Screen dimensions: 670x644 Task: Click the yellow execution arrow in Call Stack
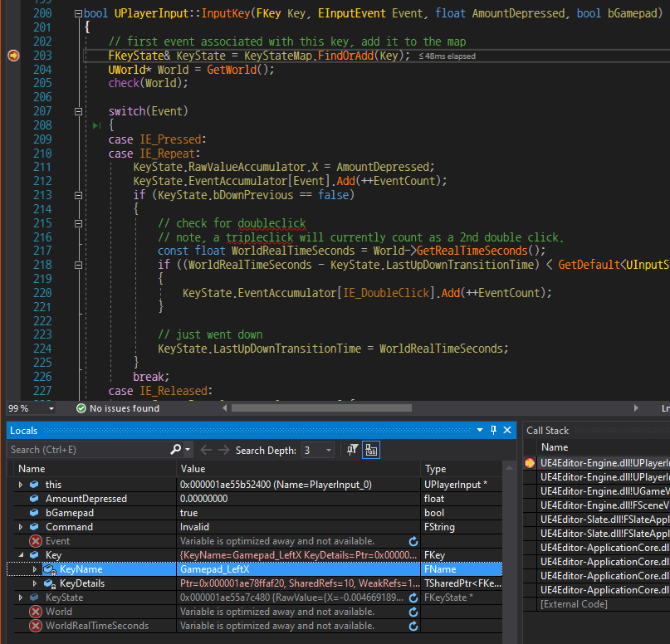tap(528, 463)
